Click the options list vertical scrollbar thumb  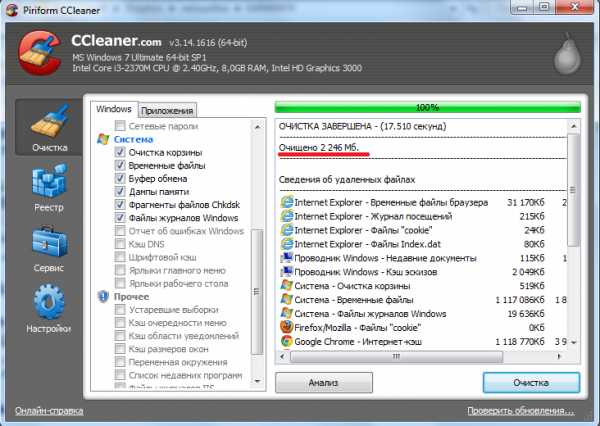257,292
